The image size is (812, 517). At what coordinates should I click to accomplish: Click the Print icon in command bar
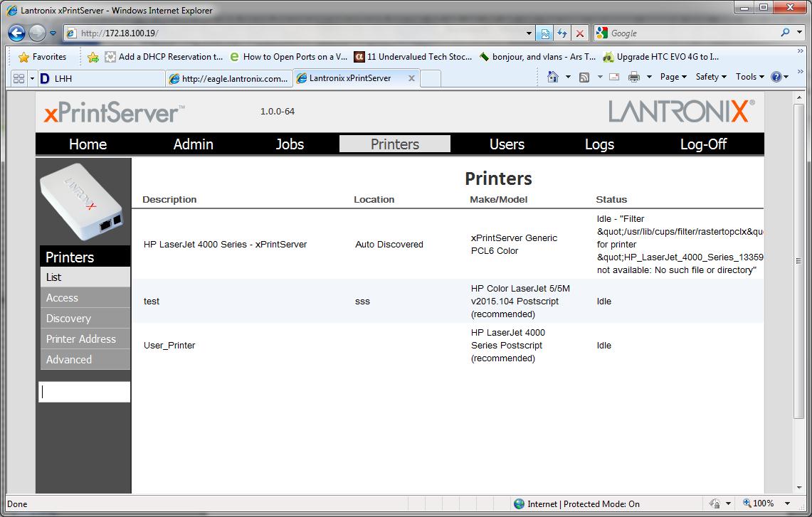pos(634,77)
